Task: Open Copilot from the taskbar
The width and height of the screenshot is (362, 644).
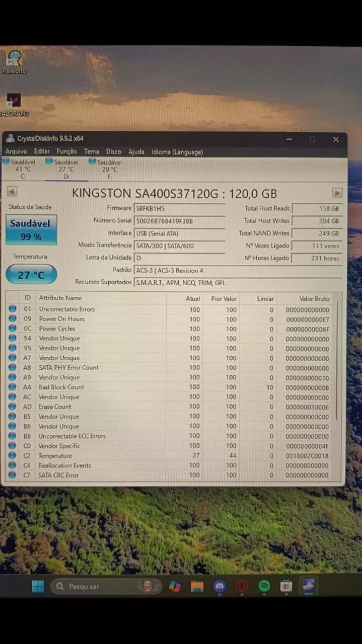Action: pyautogui.click(x=175, y=586)
